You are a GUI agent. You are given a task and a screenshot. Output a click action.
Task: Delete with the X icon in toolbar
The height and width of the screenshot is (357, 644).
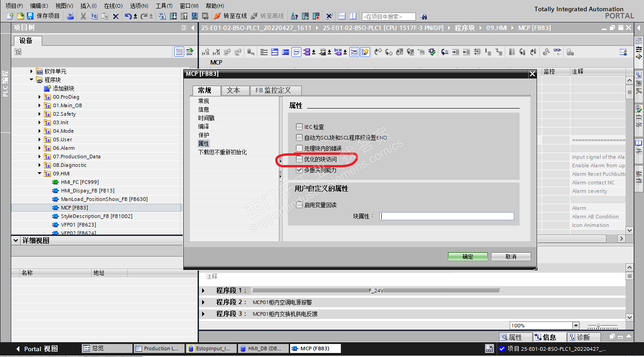click(x=115, y=16)
